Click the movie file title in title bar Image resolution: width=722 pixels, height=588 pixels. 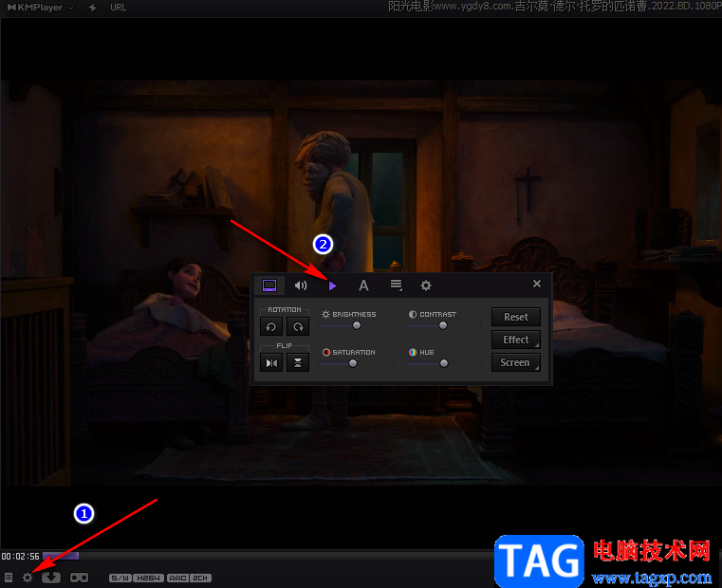click(554, 7)
